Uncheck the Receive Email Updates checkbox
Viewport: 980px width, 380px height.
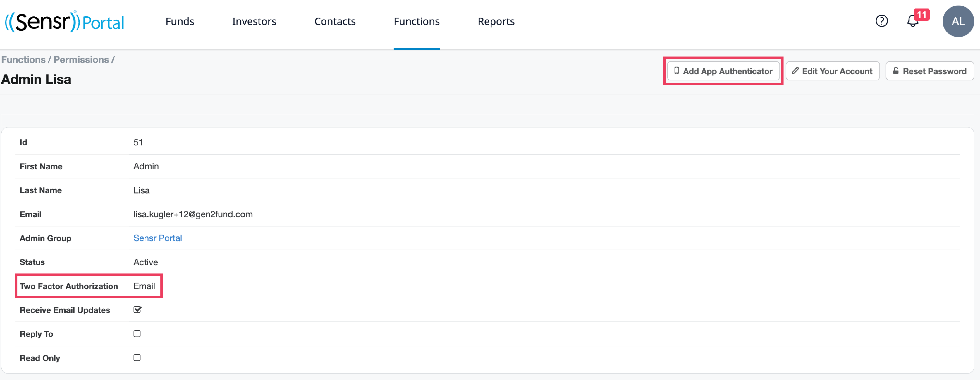coord(137,310)
